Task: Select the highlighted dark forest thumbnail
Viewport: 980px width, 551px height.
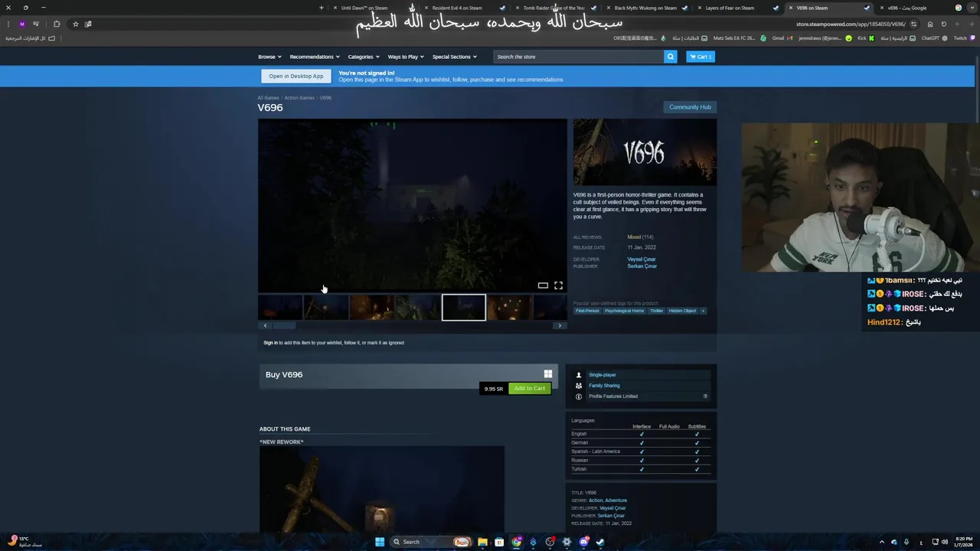Action: click(463, 308)
